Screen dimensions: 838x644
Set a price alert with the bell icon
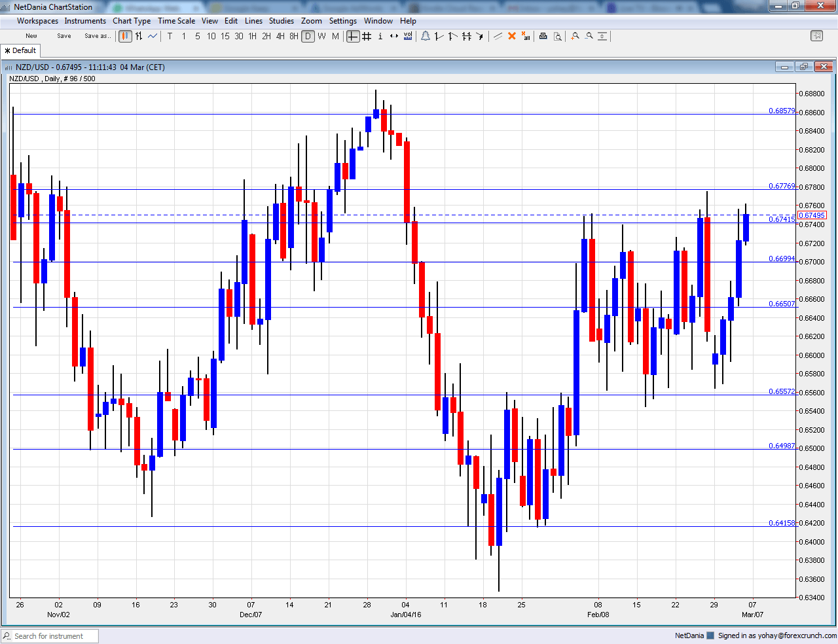(x=426, y=36)
